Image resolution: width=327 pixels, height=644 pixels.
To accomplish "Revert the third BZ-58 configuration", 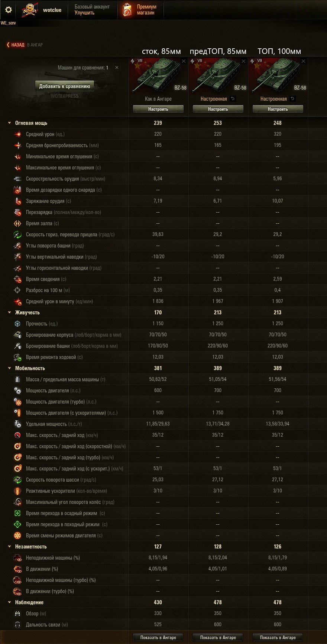I will (x=292, y=99).
